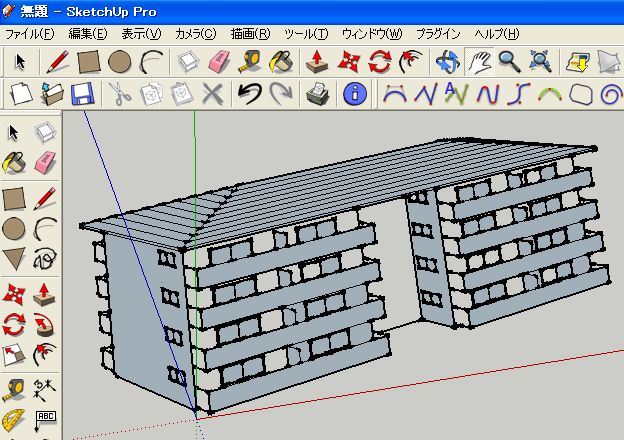Screen dimensions: 624x440
Task: Select the Follow Me tool
Action: pos(44,325)
